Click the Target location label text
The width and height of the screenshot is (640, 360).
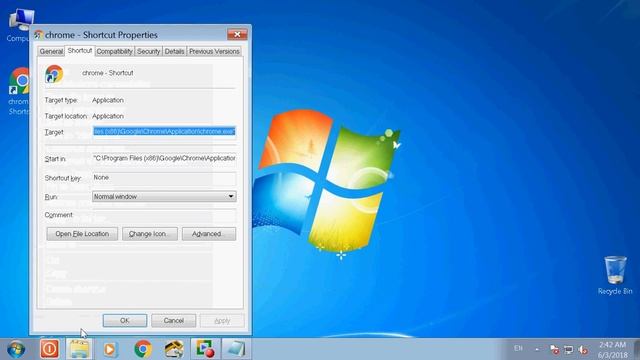click(x=66, y=116)
